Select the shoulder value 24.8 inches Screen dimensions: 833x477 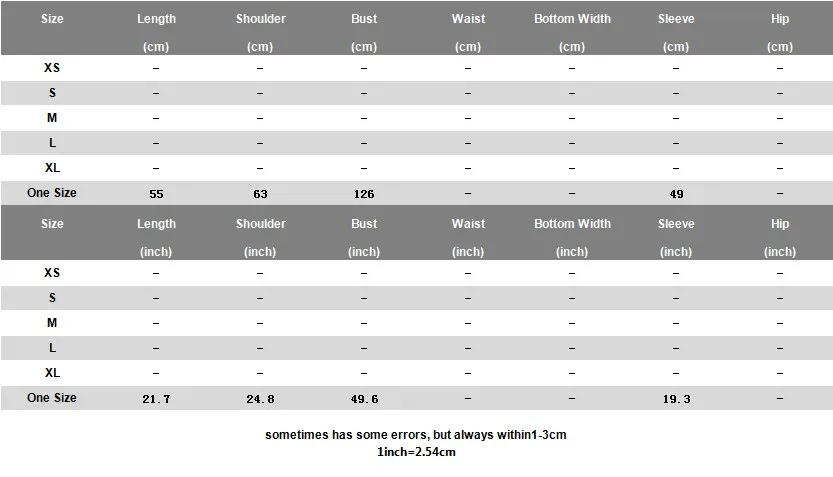pyautogui.click(x=260, y=399)
